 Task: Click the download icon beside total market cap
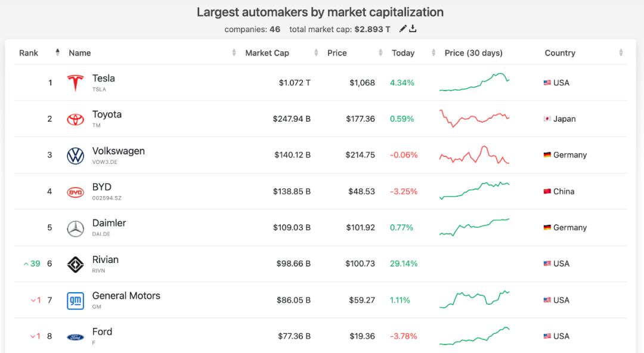[413, 29]
